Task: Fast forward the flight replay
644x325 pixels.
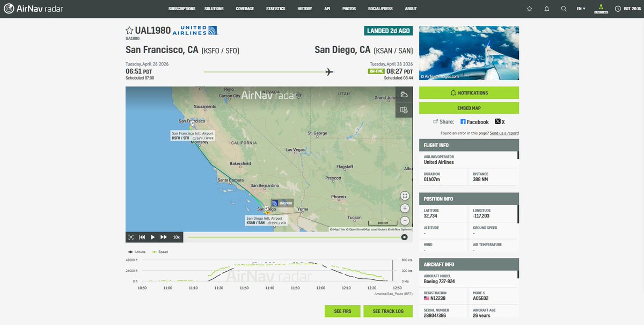Action: 164,237
